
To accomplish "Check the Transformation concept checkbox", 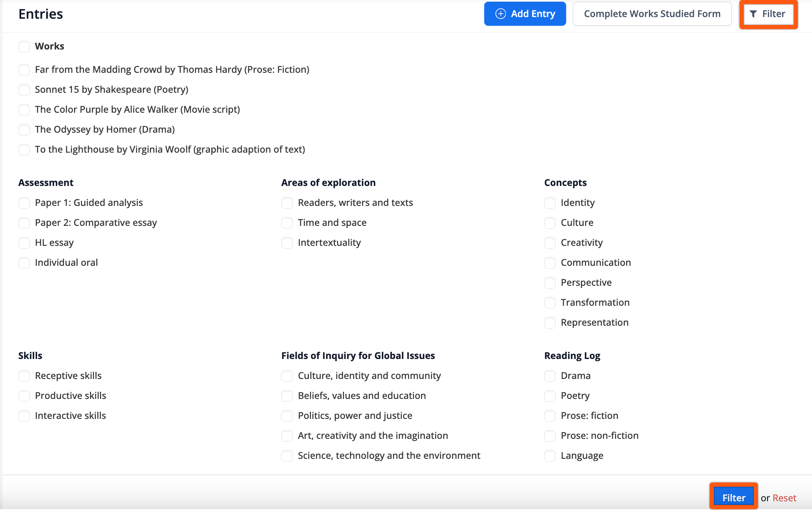I will 550,302.
